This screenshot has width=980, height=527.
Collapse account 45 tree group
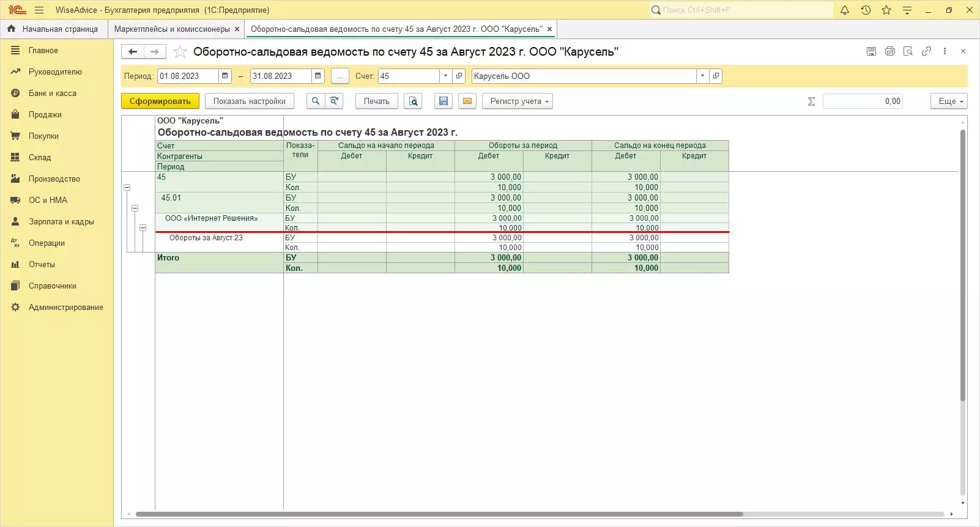[x=127, y=188]
